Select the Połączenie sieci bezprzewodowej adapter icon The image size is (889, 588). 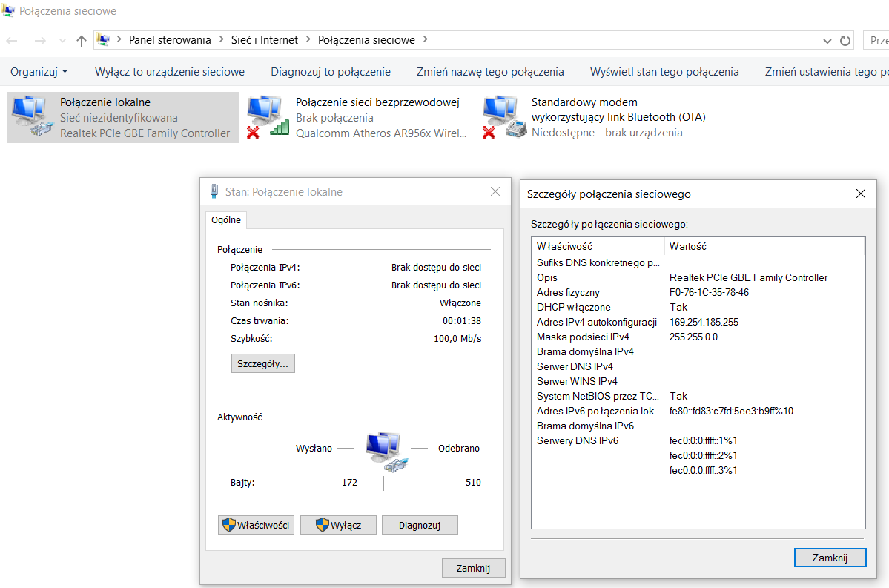pyautogui.click(x=268, y=117)
